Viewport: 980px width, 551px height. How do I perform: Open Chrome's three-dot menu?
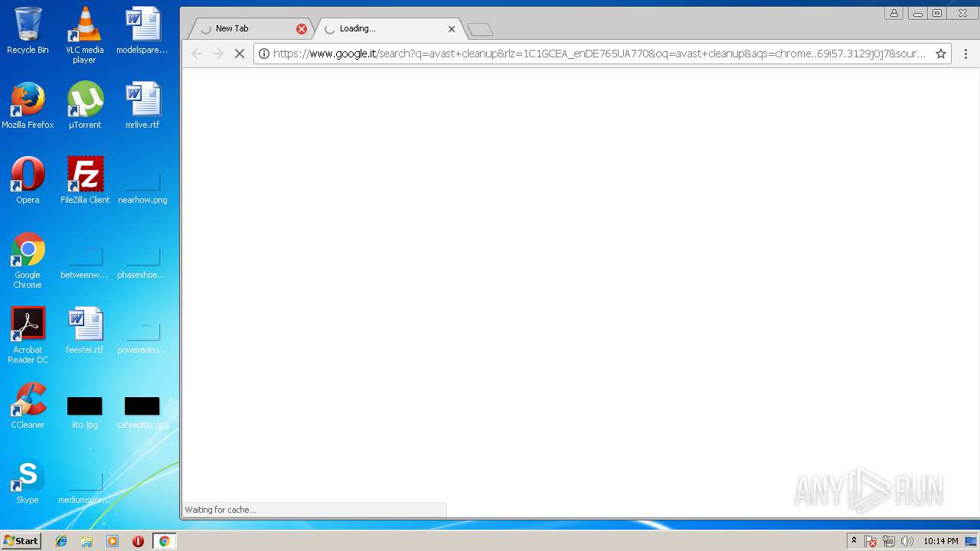pos(965,54)
